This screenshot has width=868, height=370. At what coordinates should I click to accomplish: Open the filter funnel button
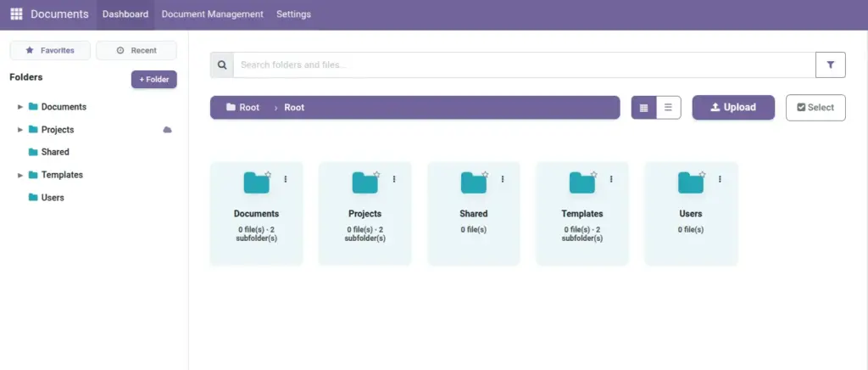click(831, 64)
